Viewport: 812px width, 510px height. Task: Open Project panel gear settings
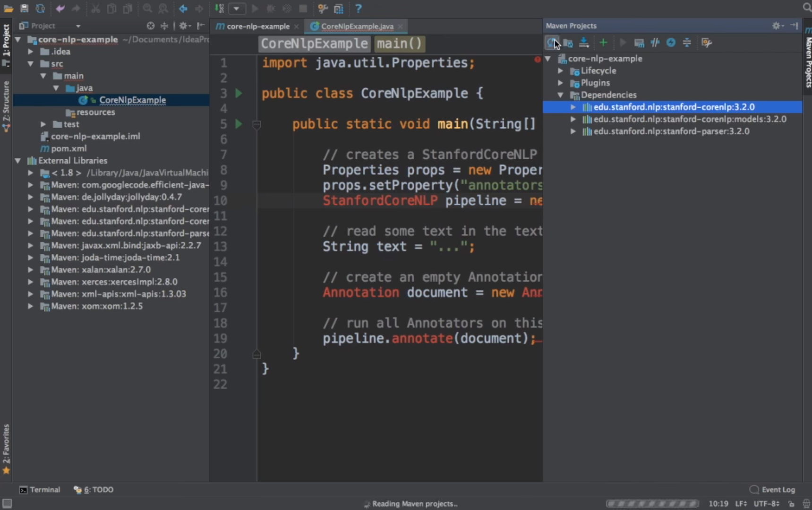click(184, 26)
